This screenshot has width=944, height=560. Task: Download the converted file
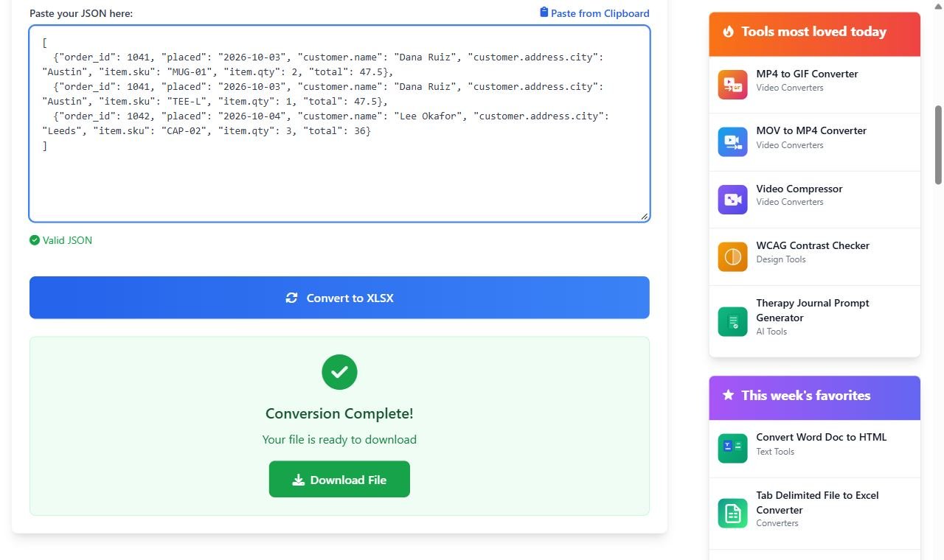[x=339, y=479]
